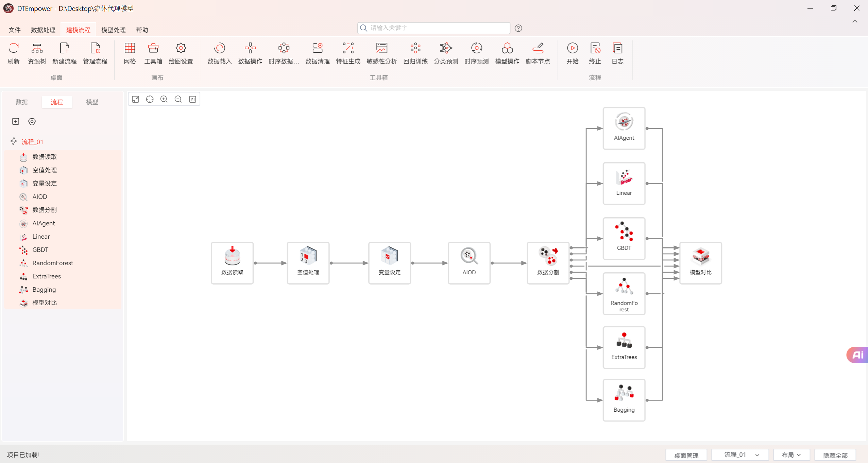Image resolution: width=868 pixels, height=463 pixels.
Task: Switch to the 模型处理 ribbon tab
Action: pyautogui.click(x=113, y=30)
